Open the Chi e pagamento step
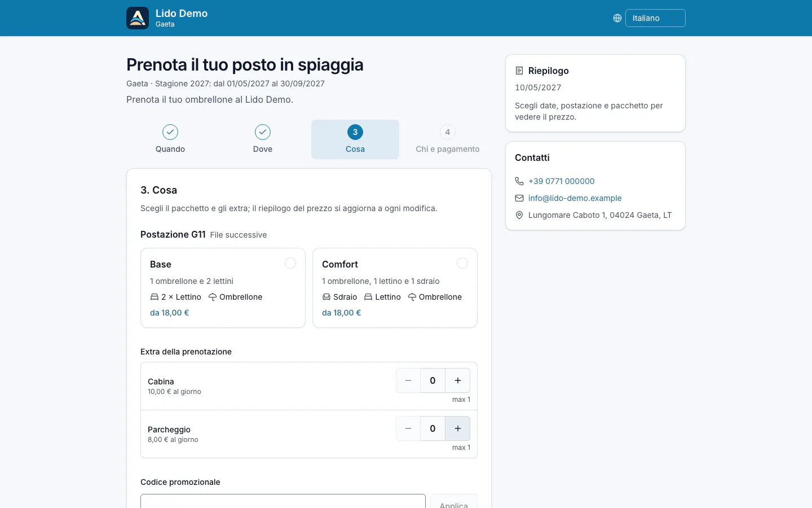Viewport: 812px width, 508px height. pyautogui.click(x=448, y=139)
